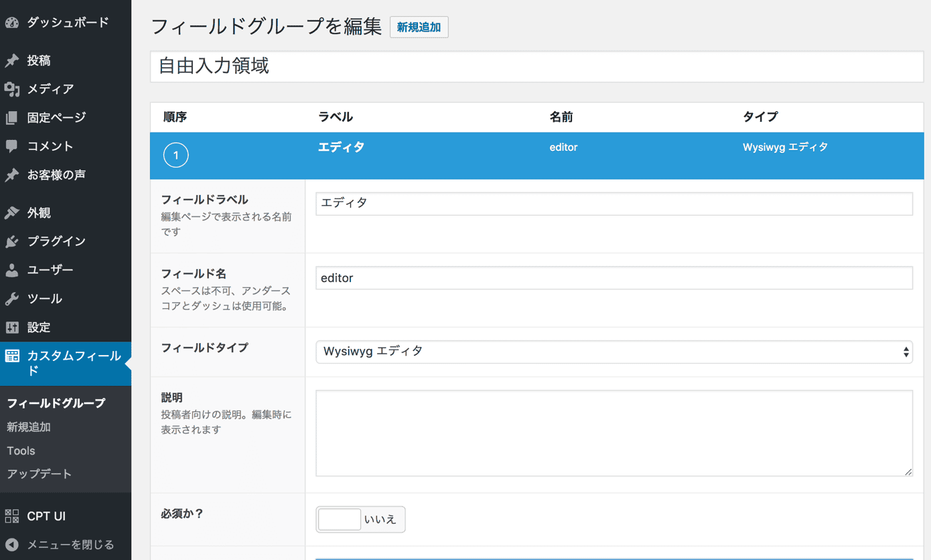
Task: Click the エディタ field row label
Action: (341, 147)
